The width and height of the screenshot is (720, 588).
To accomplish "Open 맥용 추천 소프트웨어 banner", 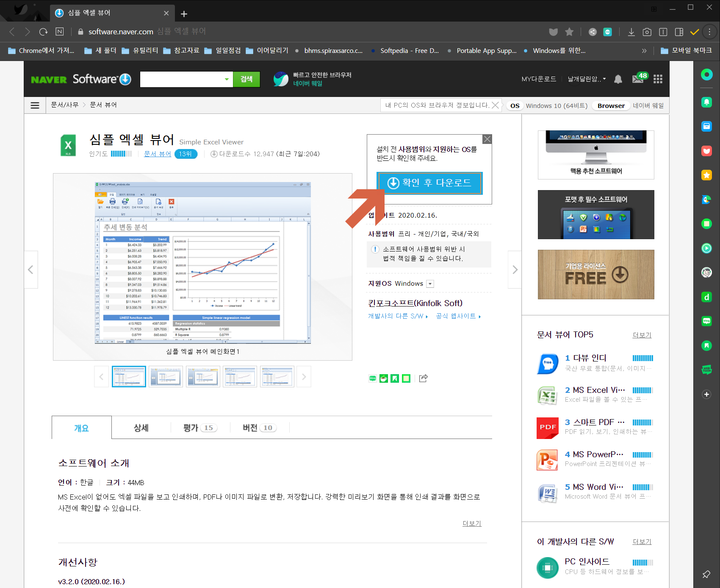I will tap(596, 155).
